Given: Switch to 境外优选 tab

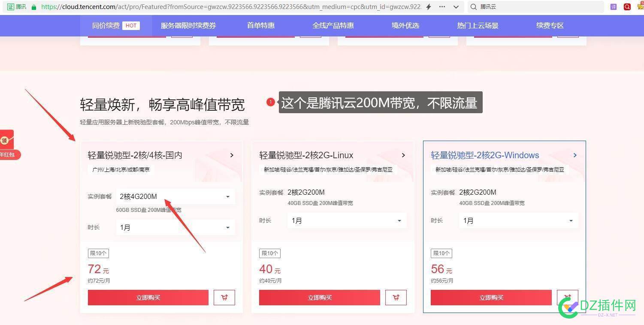Looking at the screenshot, I should [405, 26].
